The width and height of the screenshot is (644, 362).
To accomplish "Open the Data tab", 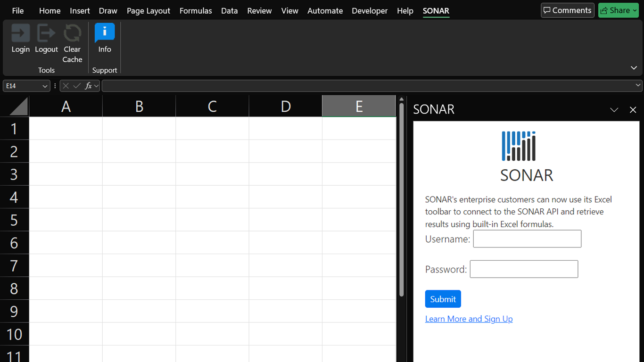I will click(x=229, y=10).
